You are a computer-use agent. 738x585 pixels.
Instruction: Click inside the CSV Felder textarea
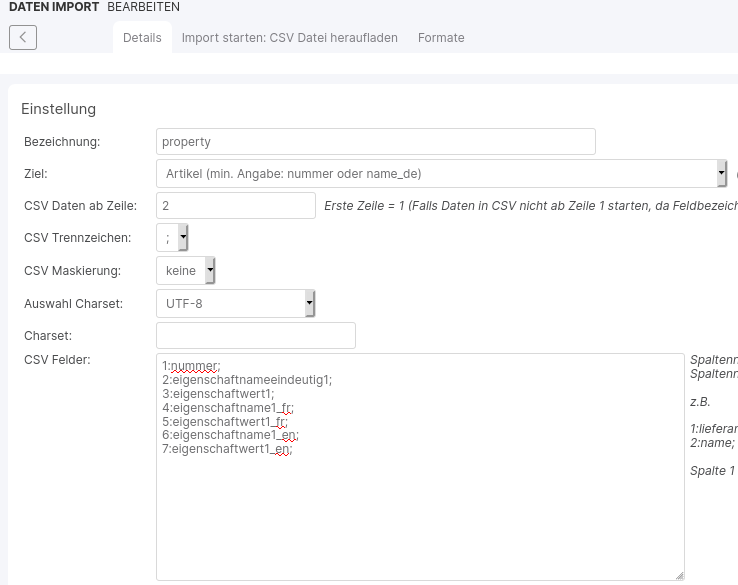(x=420, y=467)
